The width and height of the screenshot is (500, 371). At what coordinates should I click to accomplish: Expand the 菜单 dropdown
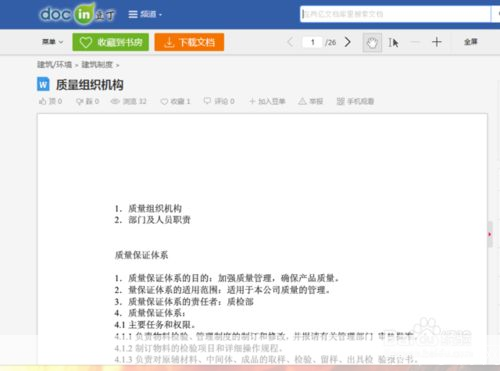52,42
